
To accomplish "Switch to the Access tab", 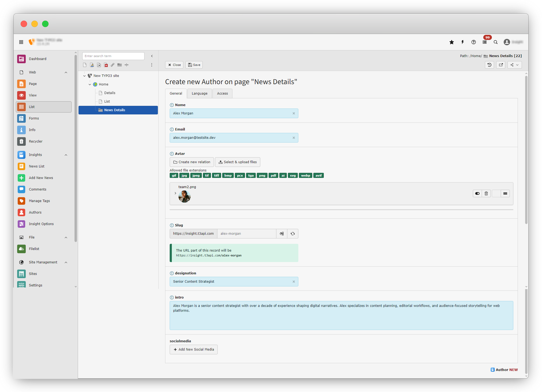I will pos(222,94).
